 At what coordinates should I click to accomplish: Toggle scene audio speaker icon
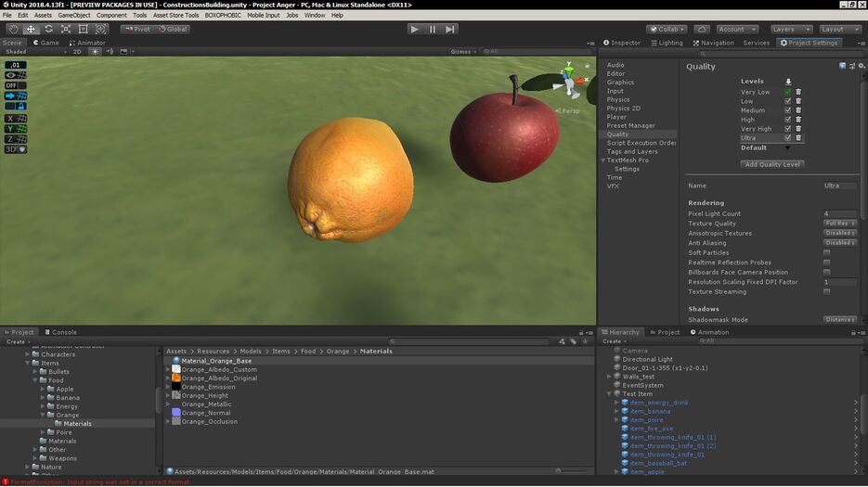tap(110, 51)
